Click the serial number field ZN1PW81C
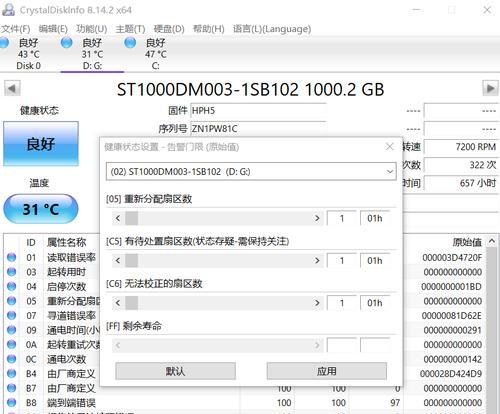The height and width of the screenshot is (414, 500). (x=258, y=129)
